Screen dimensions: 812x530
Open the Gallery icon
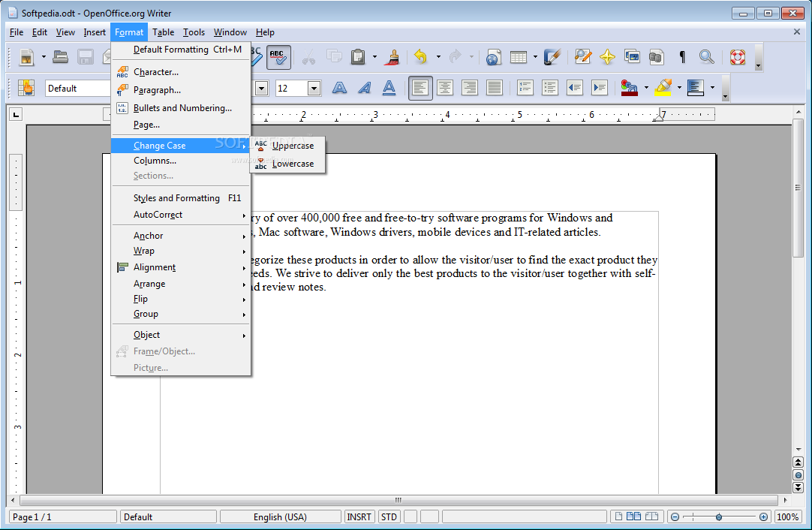pyautogui.click(x=633, y=57)
